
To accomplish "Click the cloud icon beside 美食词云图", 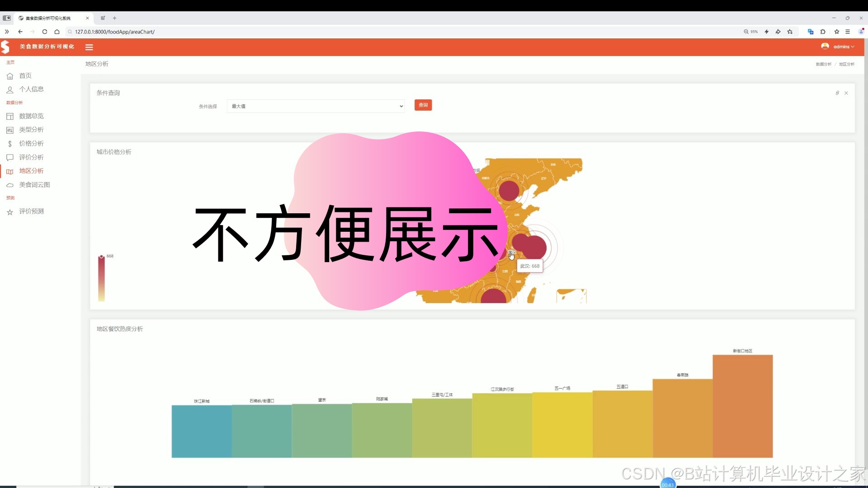I will [x=10, y=185].
